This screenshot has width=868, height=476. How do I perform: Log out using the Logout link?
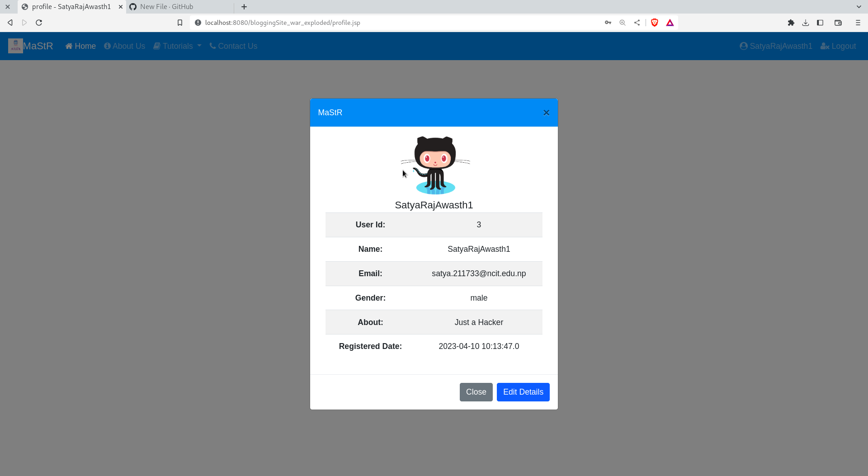coord(838,46)
